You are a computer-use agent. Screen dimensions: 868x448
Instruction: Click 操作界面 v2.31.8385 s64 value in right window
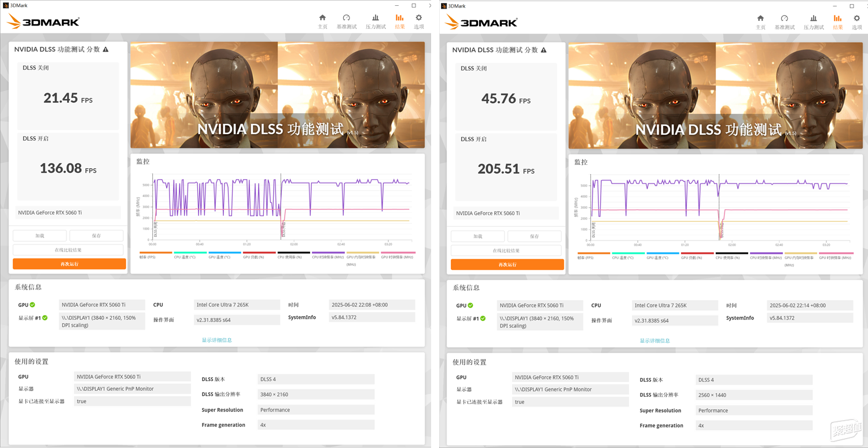click(x=675, y=320)
